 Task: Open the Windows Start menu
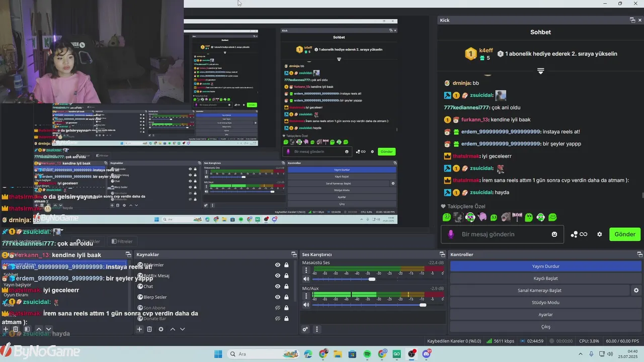pyautogui.click(x=218, y=354)
